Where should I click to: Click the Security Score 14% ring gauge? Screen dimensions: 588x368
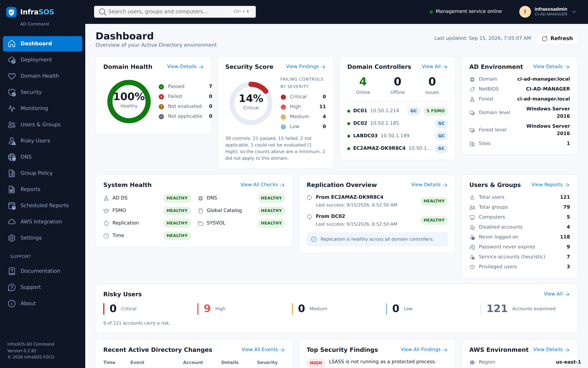251,103
